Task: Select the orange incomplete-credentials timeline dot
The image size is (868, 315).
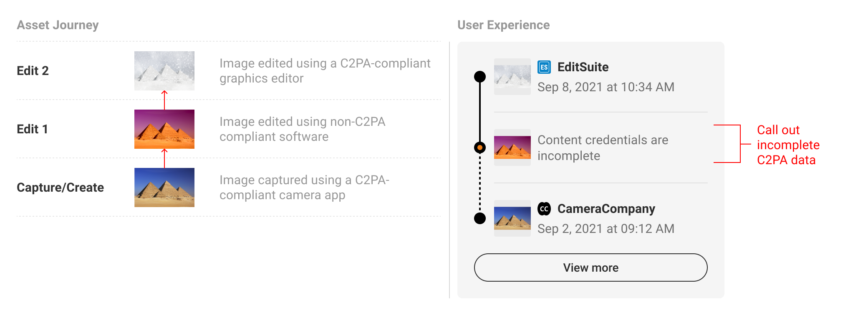Action: click(480, 147)
